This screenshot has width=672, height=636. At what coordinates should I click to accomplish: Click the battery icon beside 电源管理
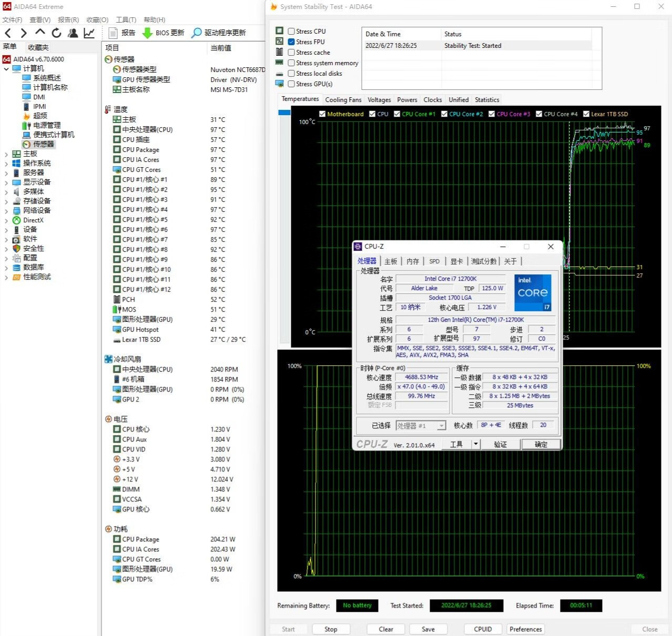click(27, 125)
